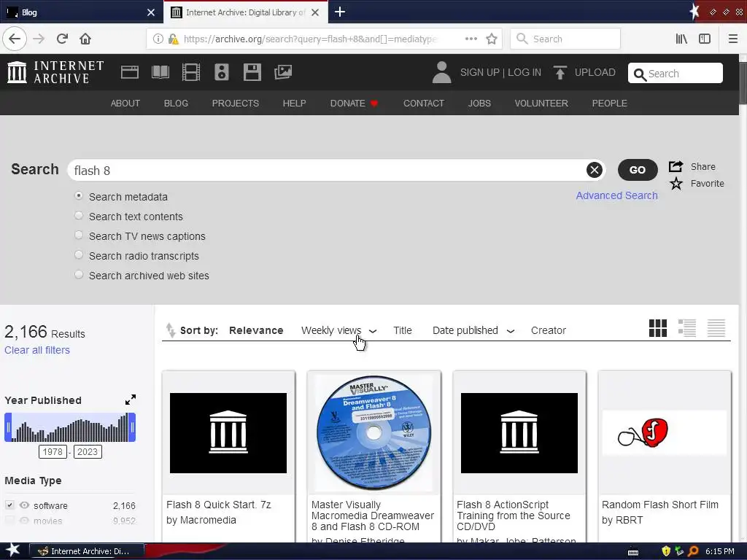The height and width of the screenshot is (560, 747).
Task: Sort results by Title
Action: tap(403, 330)
